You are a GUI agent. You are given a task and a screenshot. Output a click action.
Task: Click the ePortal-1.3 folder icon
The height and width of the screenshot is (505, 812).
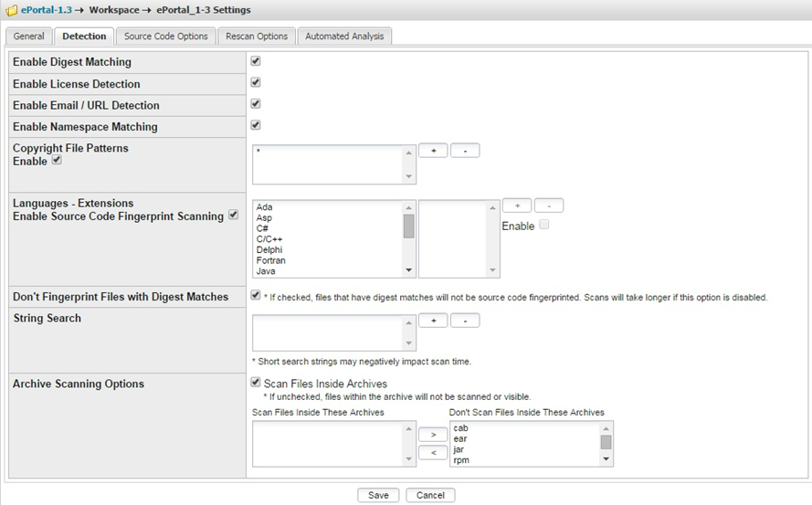12,10
